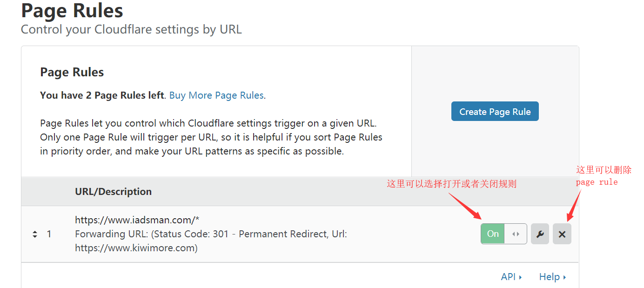Click 'You have 2 Page Rules left' text
This screenshot has height=288, width=644.
pyautogui.click(x=102, y=95)
